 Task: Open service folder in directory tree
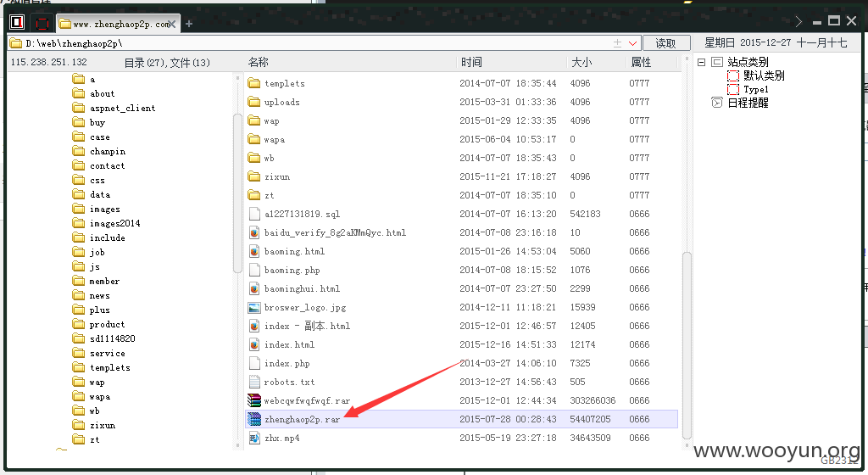(x=108, y=353)
